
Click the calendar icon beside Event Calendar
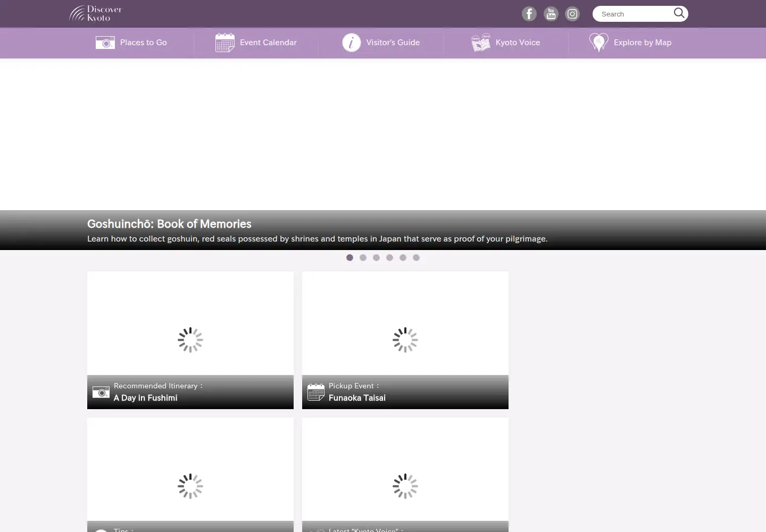coord(224,43)
